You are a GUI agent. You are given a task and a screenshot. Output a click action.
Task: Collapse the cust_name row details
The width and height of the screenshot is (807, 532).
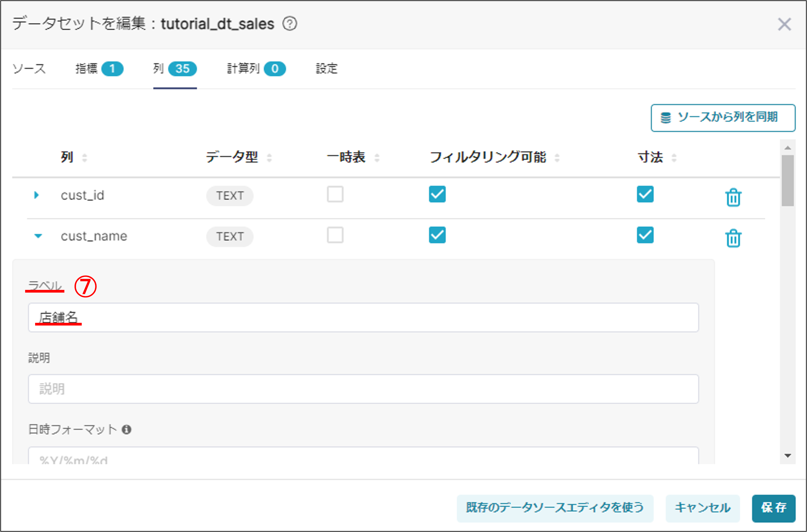38,236
